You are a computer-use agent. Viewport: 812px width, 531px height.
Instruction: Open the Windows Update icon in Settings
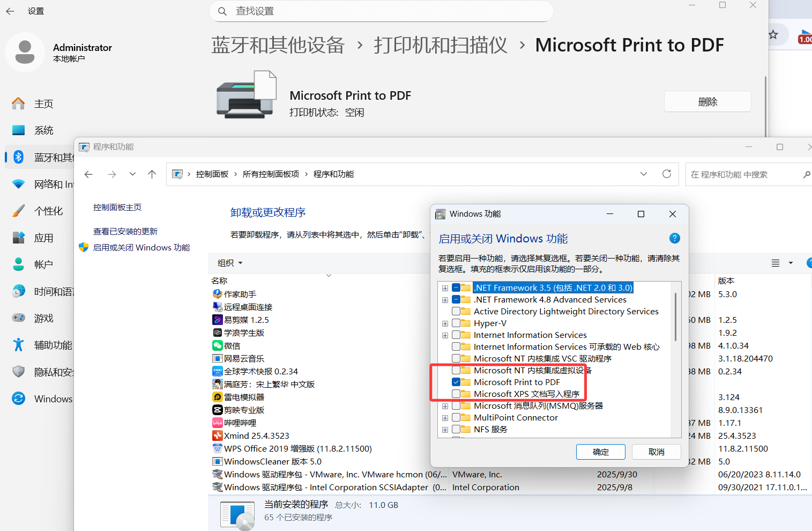[x=18, y=399]
